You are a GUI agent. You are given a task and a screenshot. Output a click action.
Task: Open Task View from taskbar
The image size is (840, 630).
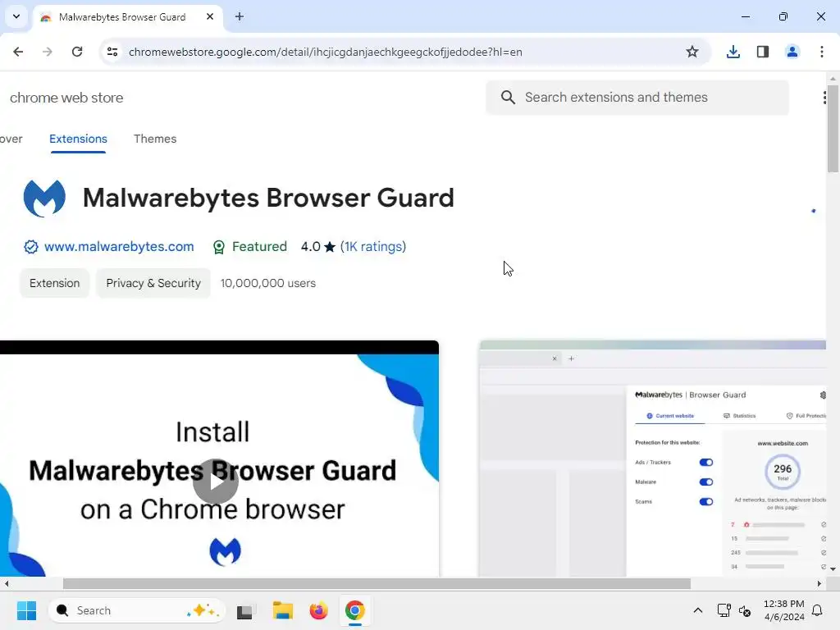pyautogui.click(x=246, y=610)
